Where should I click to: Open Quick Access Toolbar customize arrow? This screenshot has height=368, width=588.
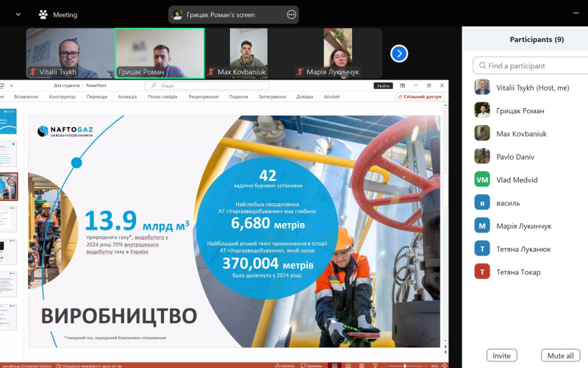click(x=11, y=85)
